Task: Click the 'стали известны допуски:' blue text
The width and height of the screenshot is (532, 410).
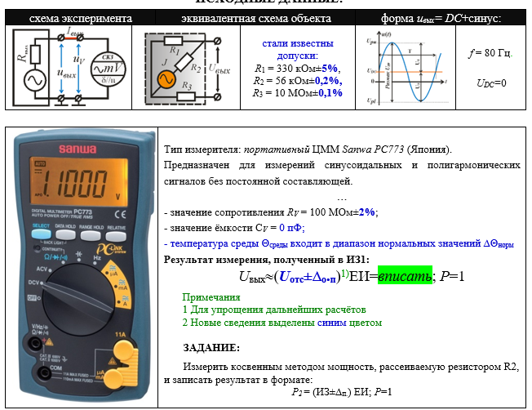Action: tap(298, 49)
